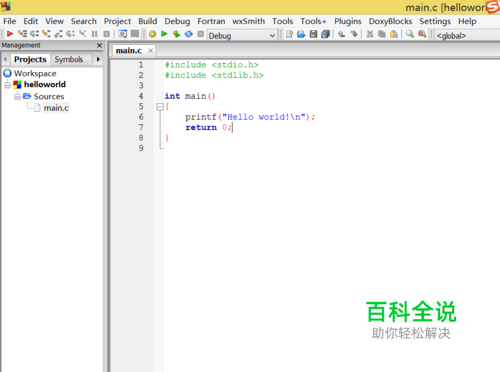The width and height of the screenshot is (500, 372).
Task: Select the Sources folder
Action: coord(49,96)
